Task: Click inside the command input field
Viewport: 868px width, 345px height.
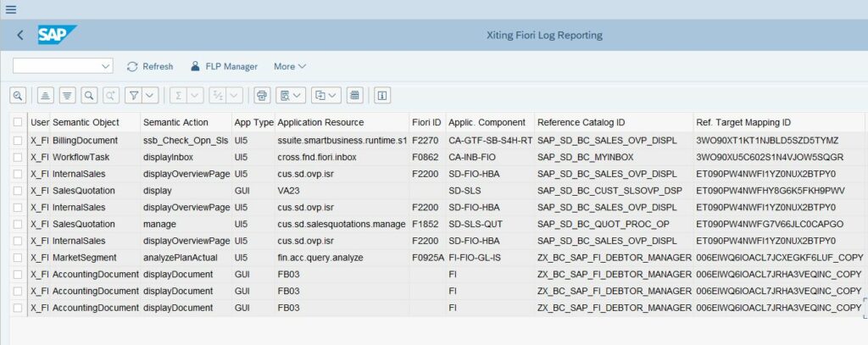Action: pyautogui.click(x=57, y=66)
